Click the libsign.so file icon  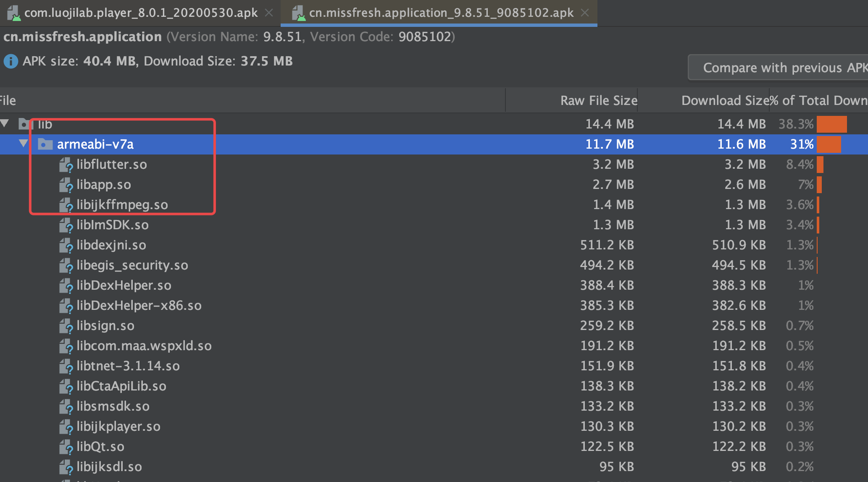66,326
